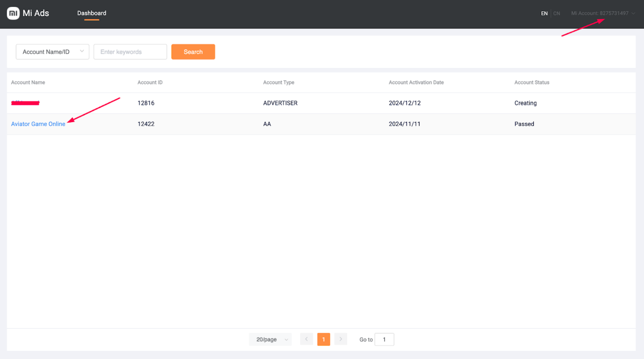Click the Mi logo icon
The width and height of the screenshot is (644, 359).
pyautogui.click(x=13, y=13)
